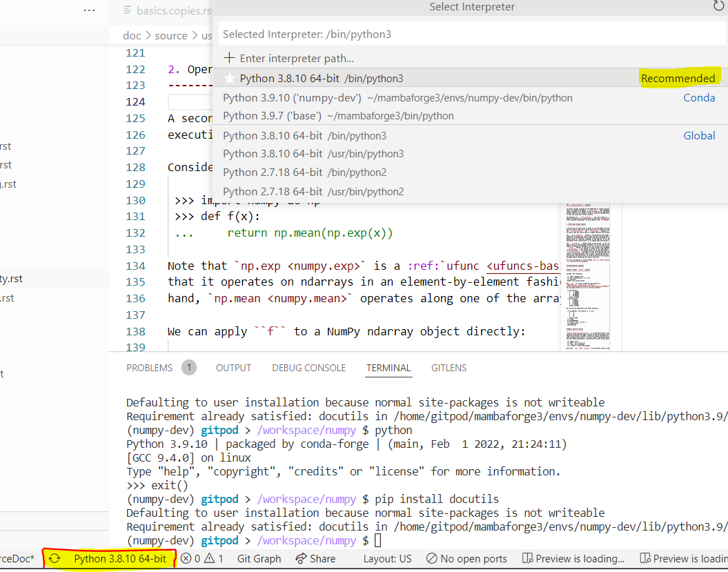Click the '>>> def f(x):' code line
The width and height of the screenshot is (728, 572).
point(217,217)
